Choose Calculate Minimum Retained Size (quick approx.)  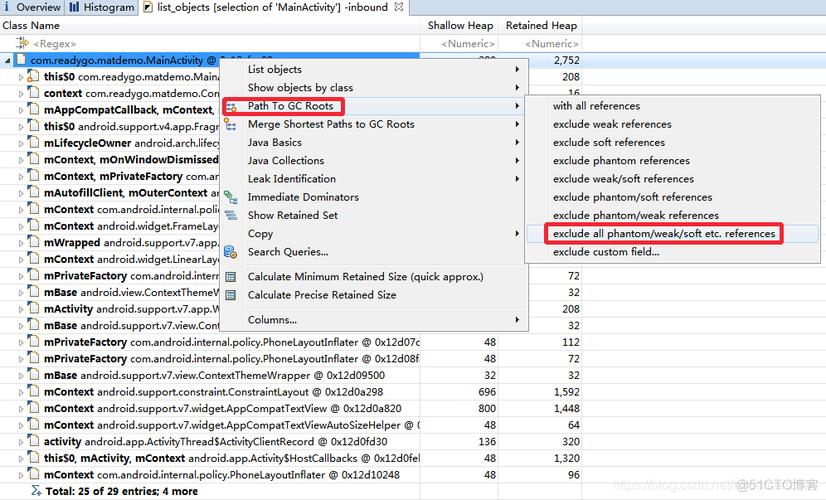pyautogui.click(x=373, y=277)
